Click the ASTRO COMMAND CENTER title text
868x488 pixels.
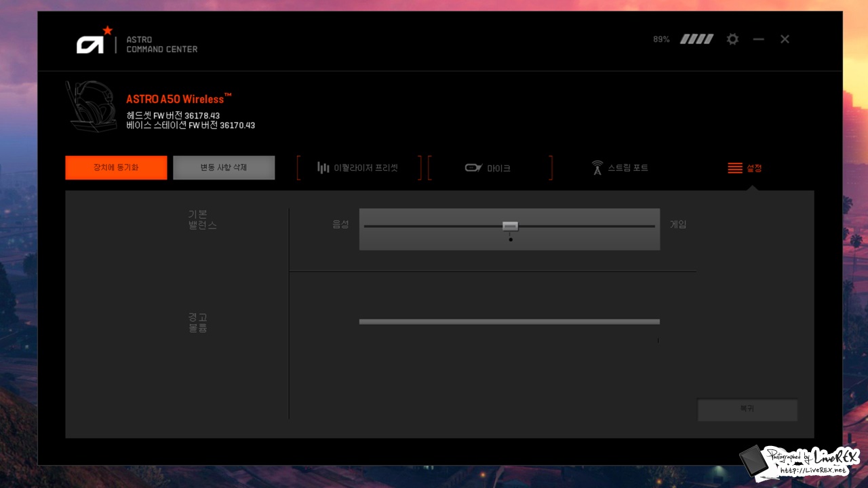pos(161,44)
